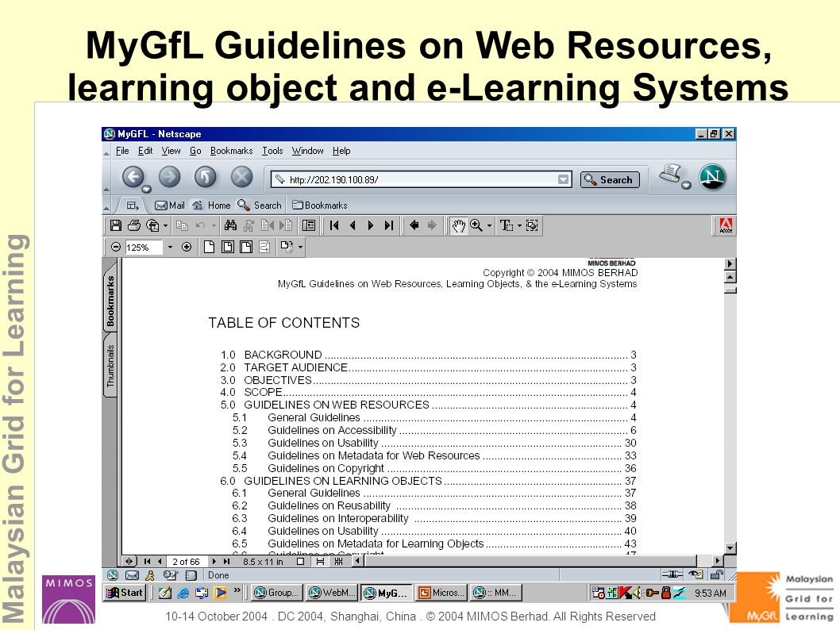Switch to Micros... PowerPoint taskbar item

pos(441,593)
